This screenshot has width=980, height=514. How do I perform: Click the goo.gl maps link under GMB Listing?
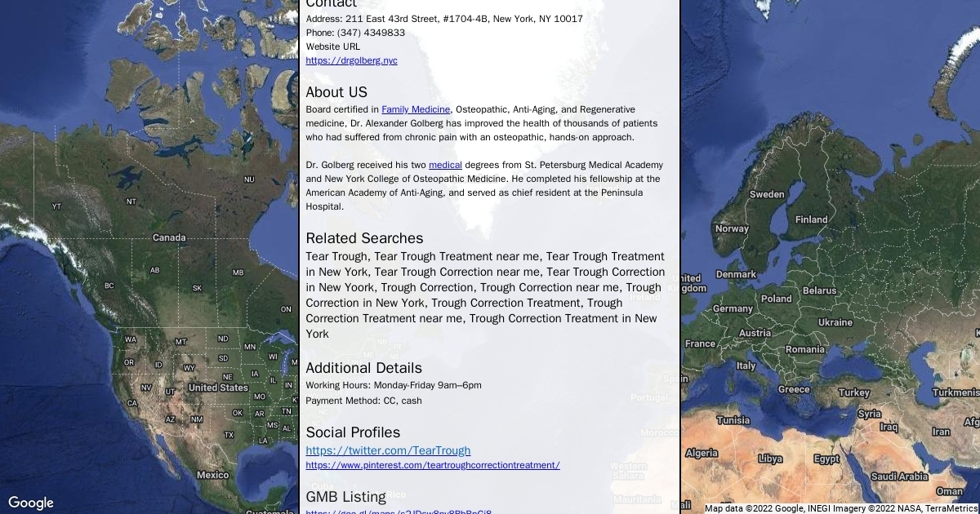tap(399, 512)
